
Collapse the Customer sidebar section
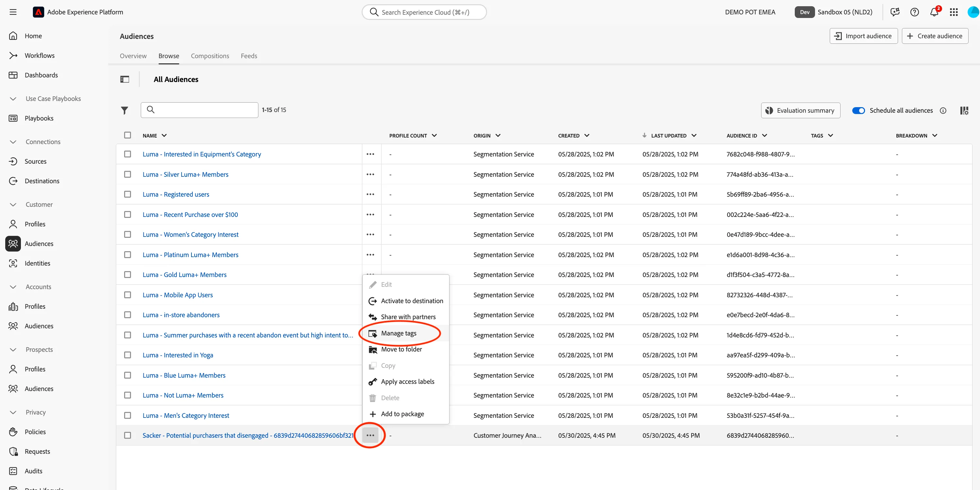[13, 205]
